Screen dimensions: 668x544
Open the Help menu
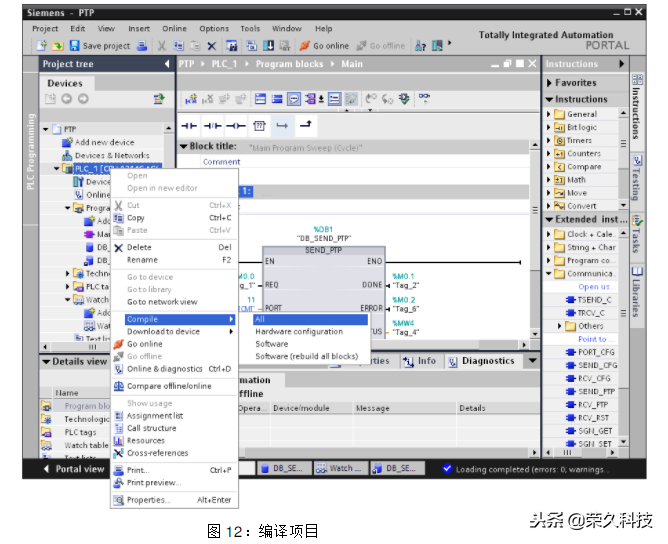[323, 29]
